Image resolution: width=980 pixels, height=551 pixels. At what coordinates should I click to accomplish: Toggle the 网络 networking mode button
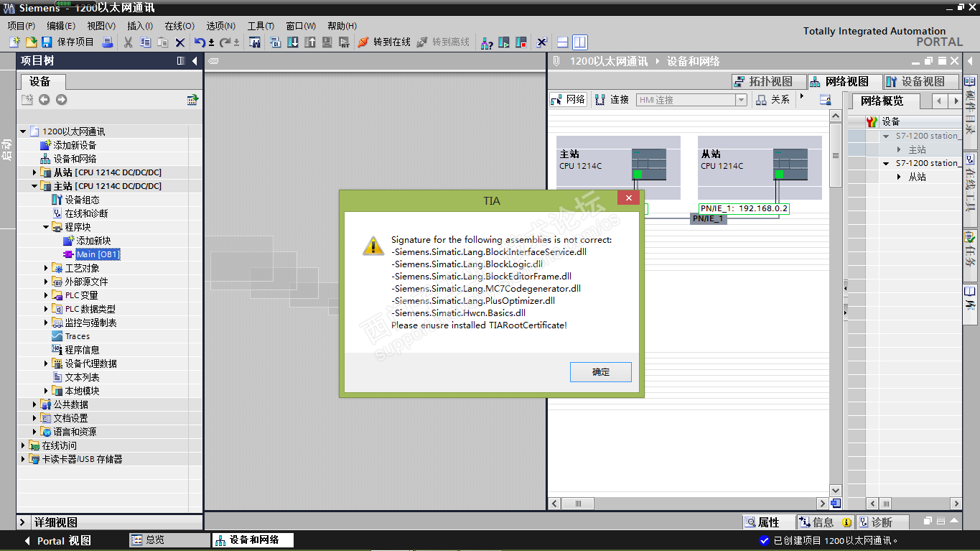click(x=569, y=100)
